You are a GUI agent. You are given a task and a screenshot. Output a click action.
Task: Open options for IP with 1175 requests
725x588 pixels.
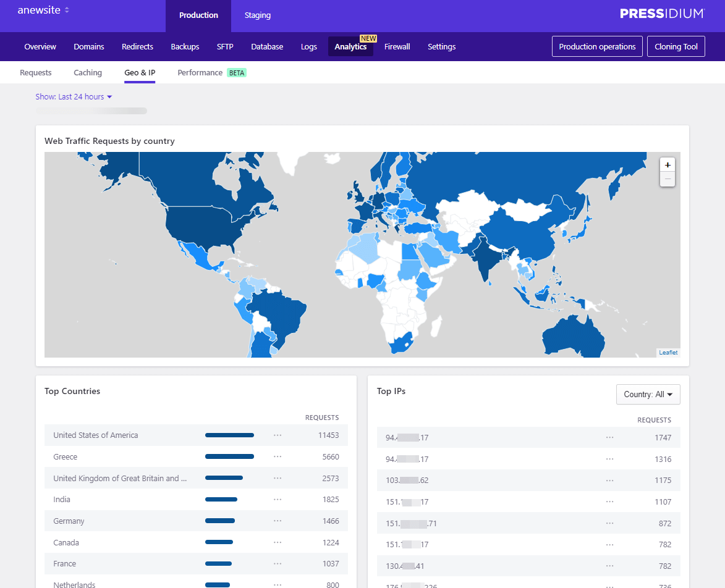[610, 481]
